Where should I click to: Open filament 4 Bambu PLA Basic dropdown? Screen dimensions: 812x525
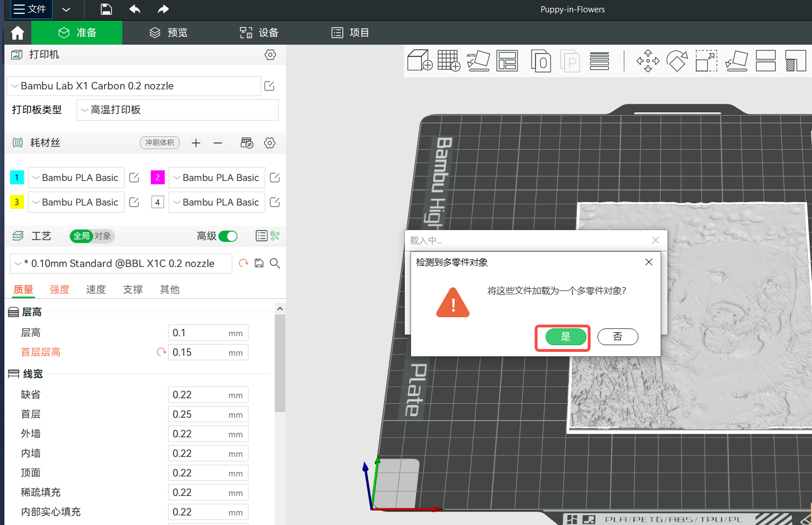point(217,202)
